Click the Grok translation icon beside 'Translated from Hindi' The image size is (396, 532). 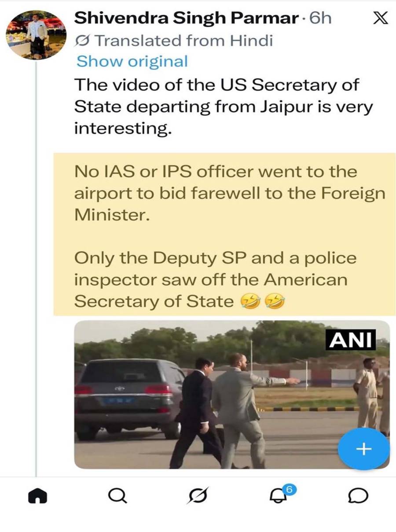pos(84,41)
